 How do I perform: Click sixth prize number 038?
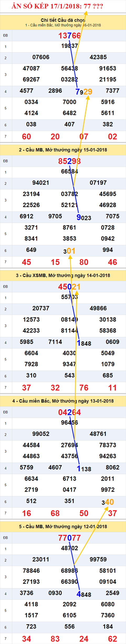point(31,124)
